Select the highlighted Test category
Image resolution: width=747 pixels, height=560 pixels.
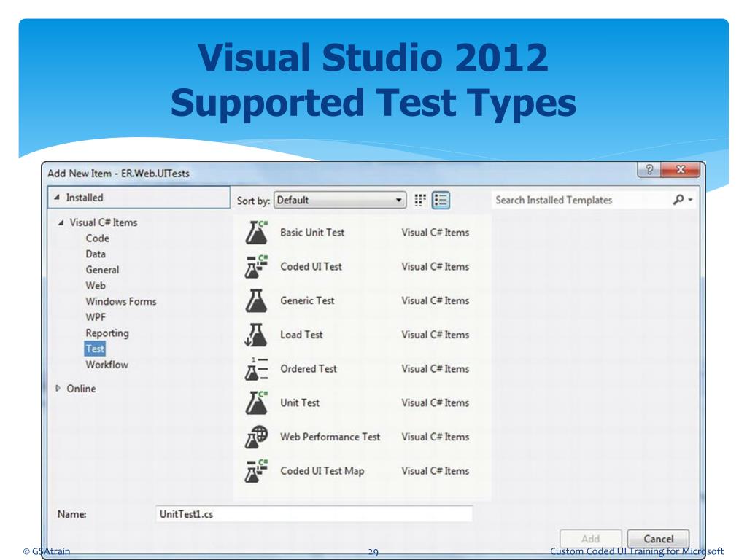95,349
